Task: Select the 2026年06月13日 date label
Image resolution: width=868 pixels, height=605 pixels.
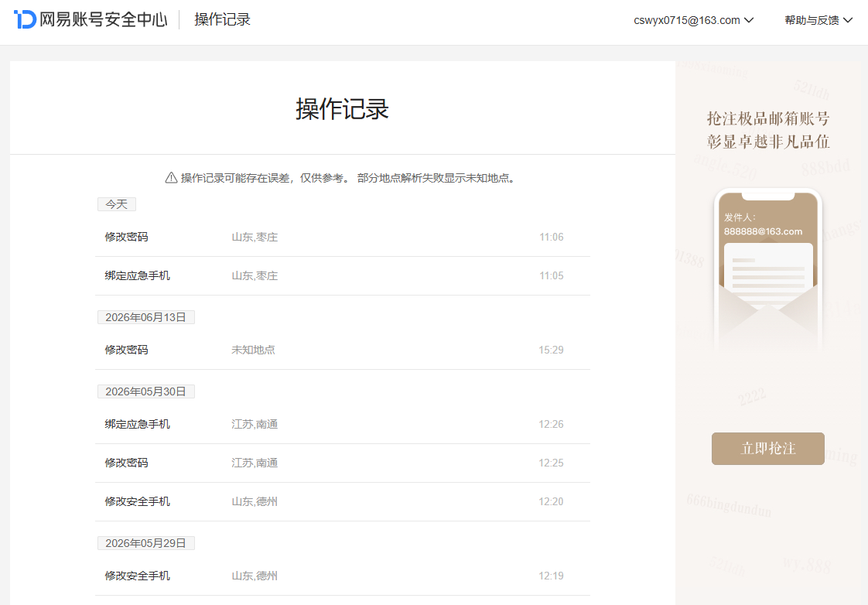Action: [x=145, y=317]
